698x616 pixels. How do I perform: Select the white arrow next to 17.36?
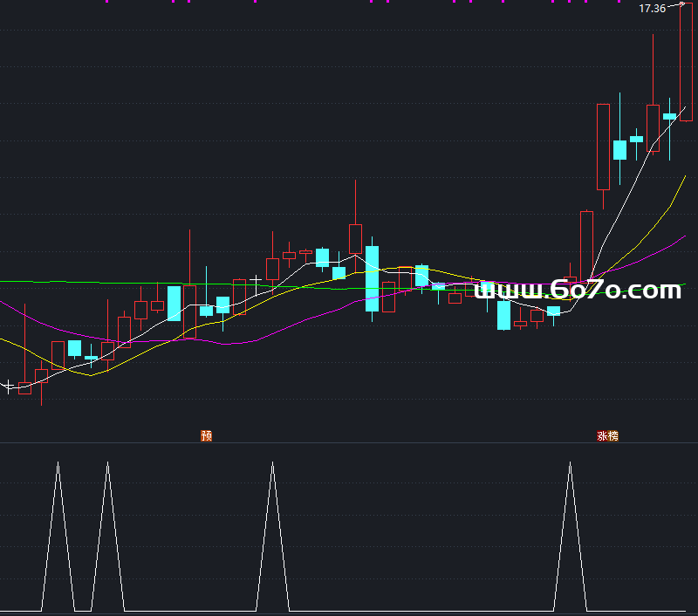(x=677, y=5)
